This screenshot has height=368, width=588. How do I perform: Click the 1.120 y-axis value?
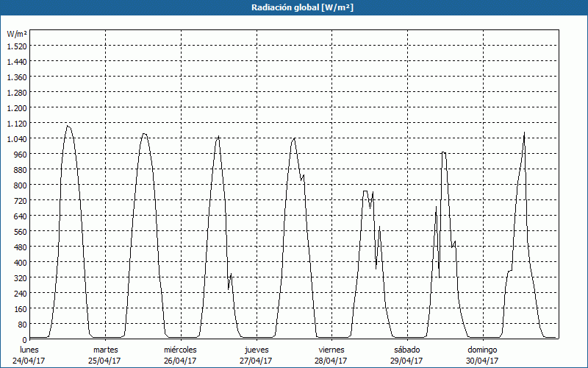[x=17, y=123]
